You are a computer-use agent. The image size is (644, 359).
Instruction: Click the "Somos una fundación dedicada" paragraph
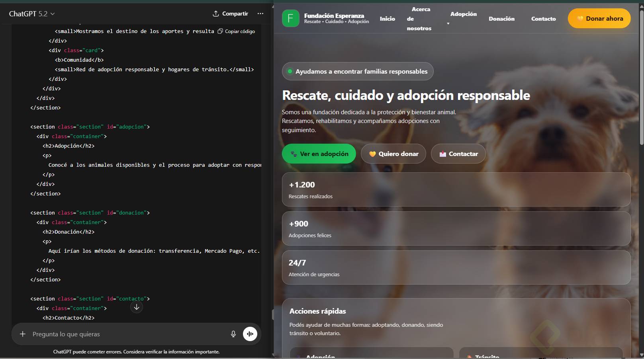(369, 121)
